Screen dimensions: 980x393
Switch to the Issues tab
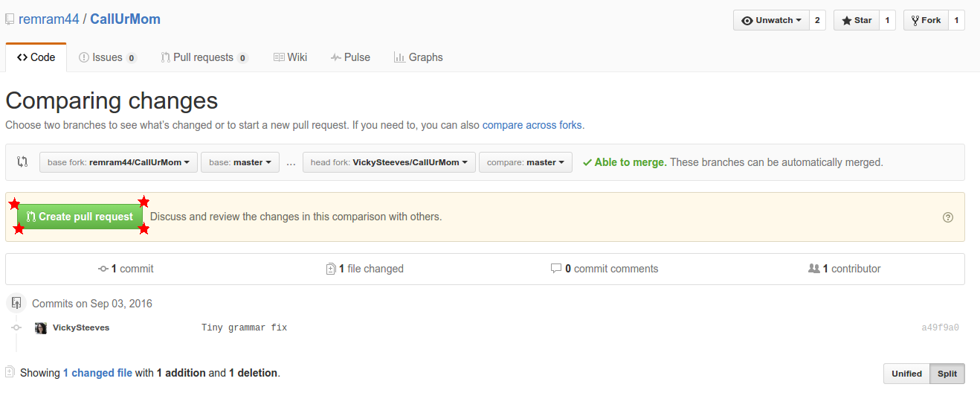pos(107,57)
